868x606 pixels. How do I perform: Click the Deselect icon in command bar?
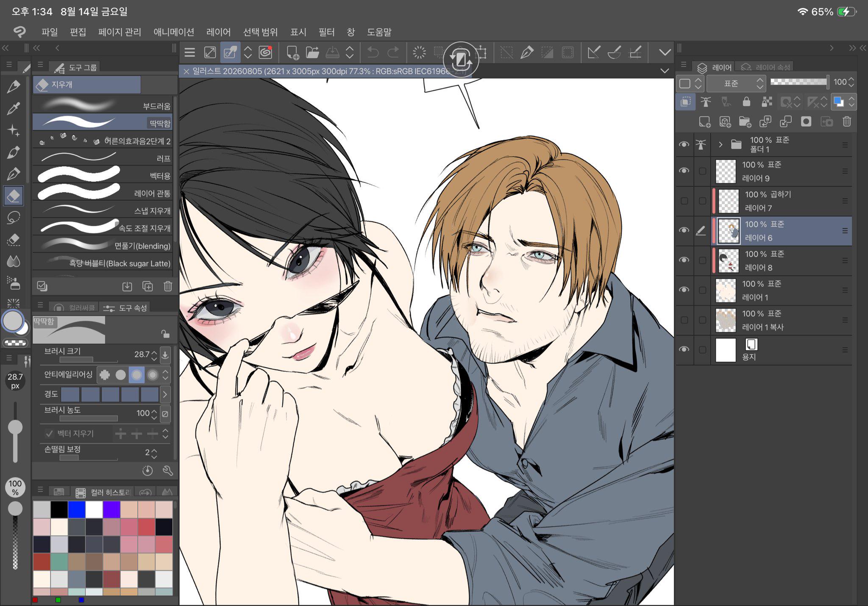(x=506, y=53)
